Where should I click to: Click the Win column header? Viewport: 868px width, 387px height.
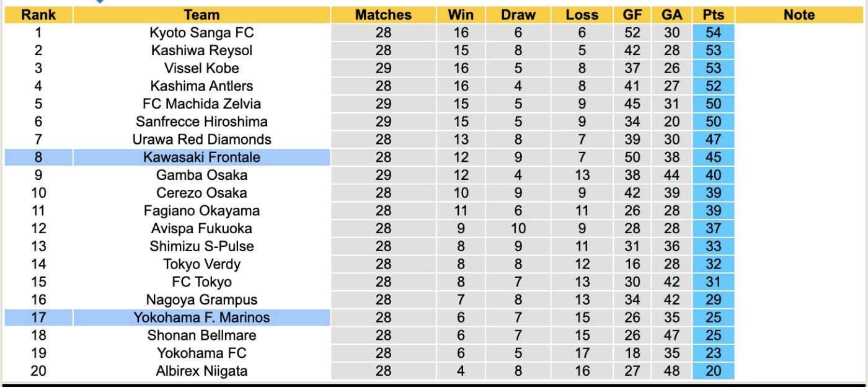point(461,15)
